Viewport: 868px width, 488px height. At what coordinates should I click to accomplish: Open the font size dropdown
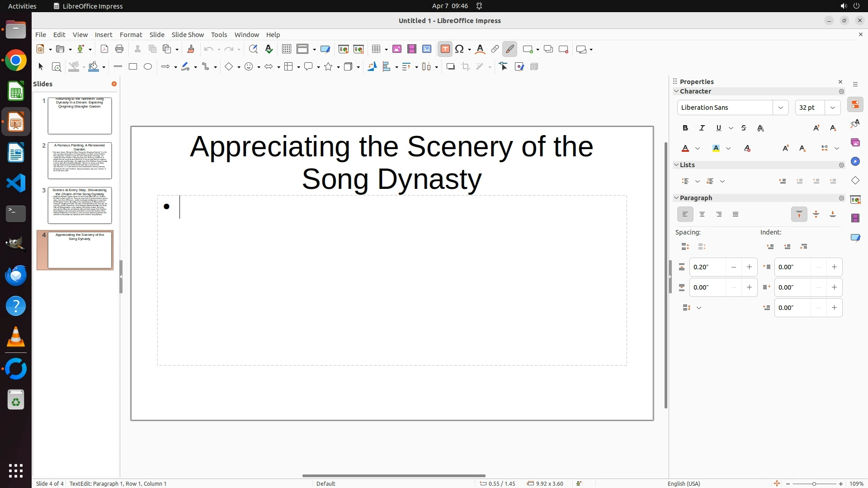coord(833,108)
